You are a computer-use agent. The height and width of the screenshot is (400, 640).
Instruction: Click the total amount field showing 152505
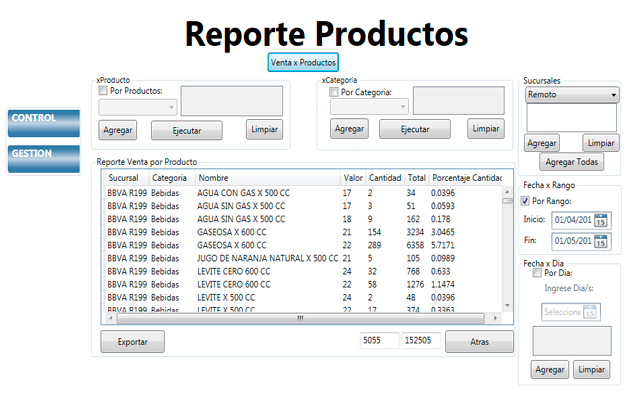(x=421, y=340)
